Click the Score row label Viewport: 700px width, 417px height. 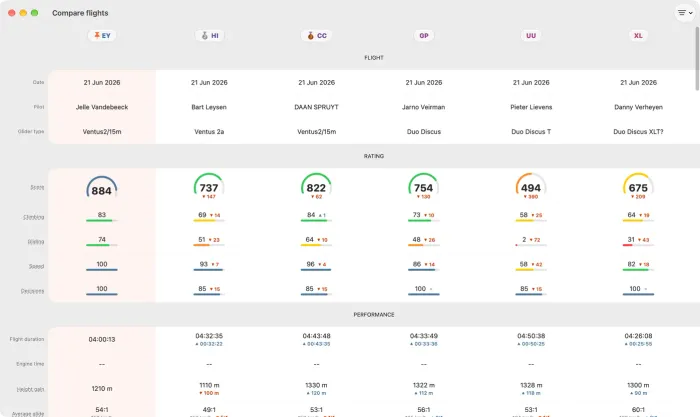(37, 188)
